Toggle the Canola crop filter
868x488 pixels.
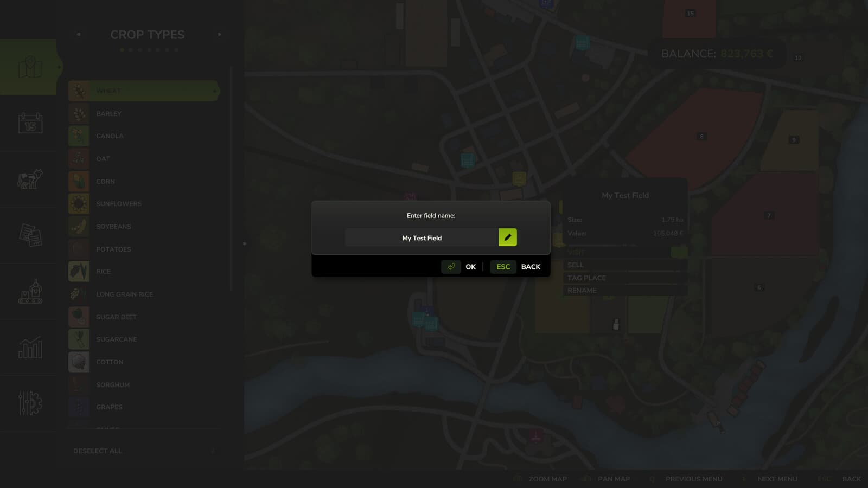tap(144, 136)
